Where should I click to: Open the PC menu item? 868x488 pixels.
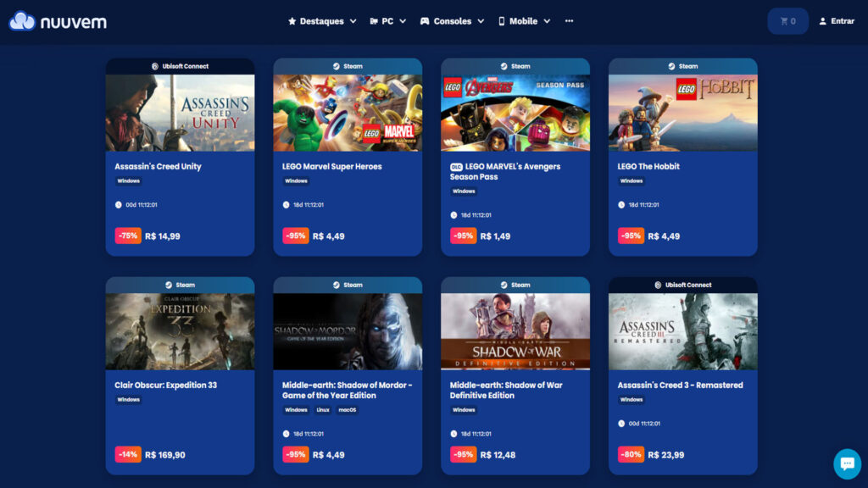pos(388,21)
